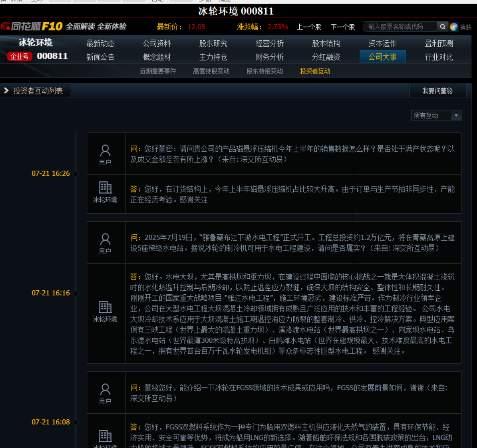477x448 pixels.
Task: Click the answer about 磁悬浮压缩机 order share
Action: click(x=292, y=195)
